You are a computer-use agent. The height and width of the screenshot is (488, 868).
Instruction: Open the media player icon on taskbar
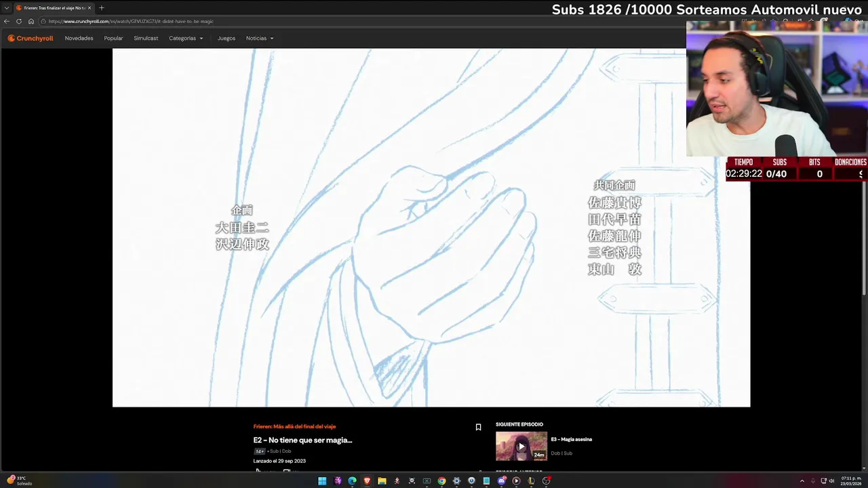(516, 481)
